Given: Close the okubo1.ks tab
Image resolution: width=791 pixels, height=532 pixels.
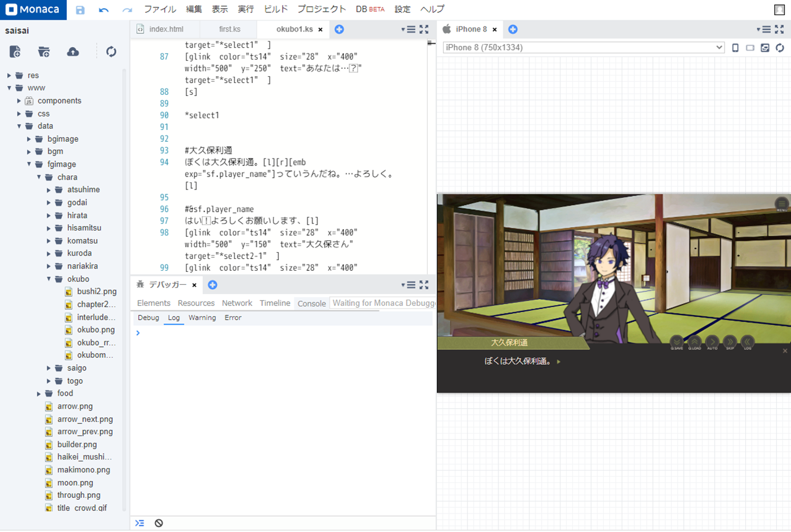Looking at the screenshot, I should [x=320, y=30].
